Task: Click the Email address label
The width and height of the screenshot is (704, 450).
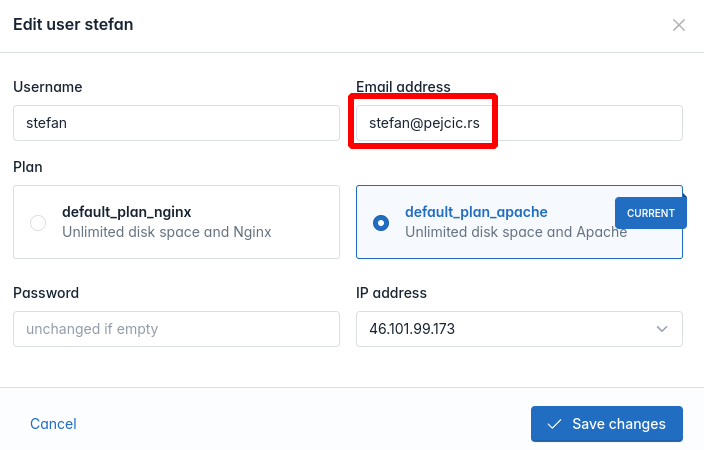Action: point(403,87)
